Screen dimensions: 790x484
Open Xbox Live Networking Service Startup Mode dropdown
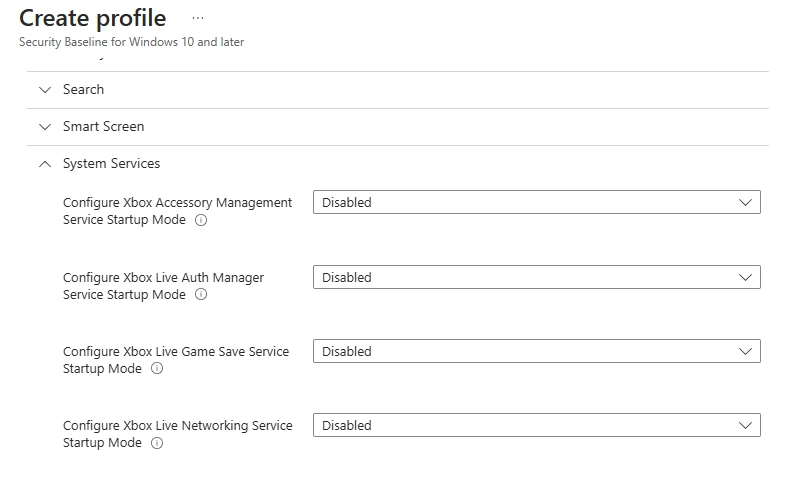point(536,425)
